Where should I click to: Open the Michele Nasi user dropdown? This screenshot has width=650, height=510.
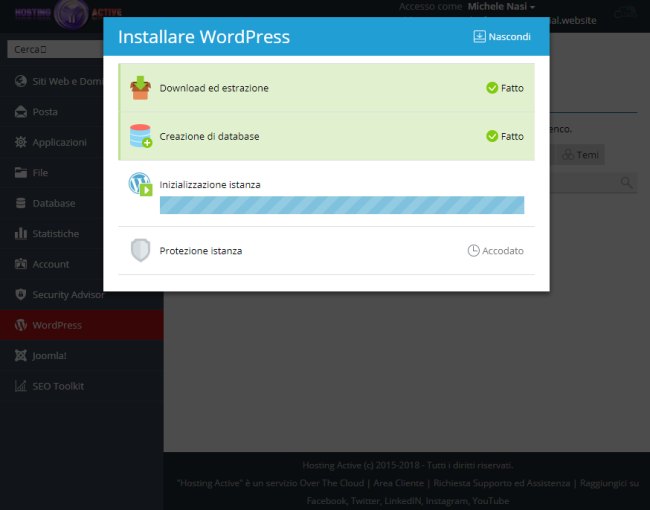[501, 7]
